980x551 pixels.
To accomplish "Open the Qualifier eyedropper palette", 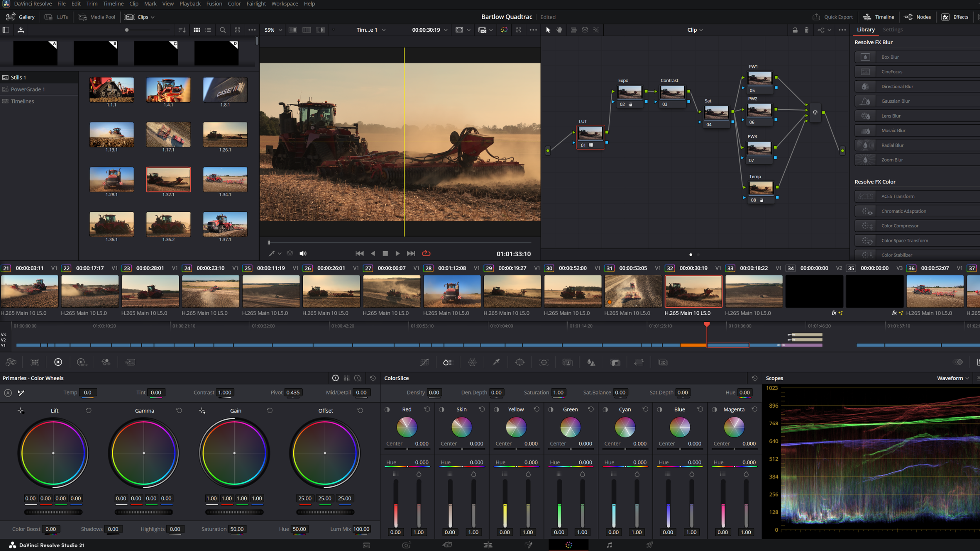I will 496,362.
